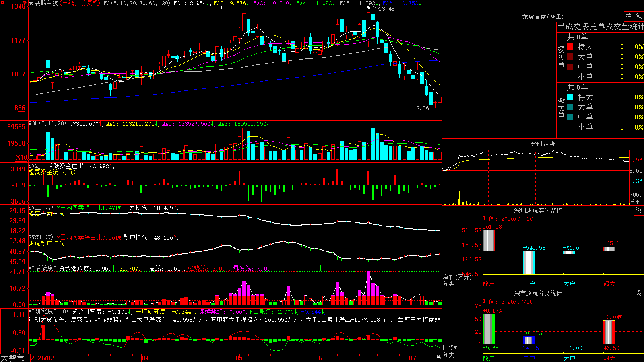Click the 13.48 high price marker
644x362 pixels.
point(387,9)
